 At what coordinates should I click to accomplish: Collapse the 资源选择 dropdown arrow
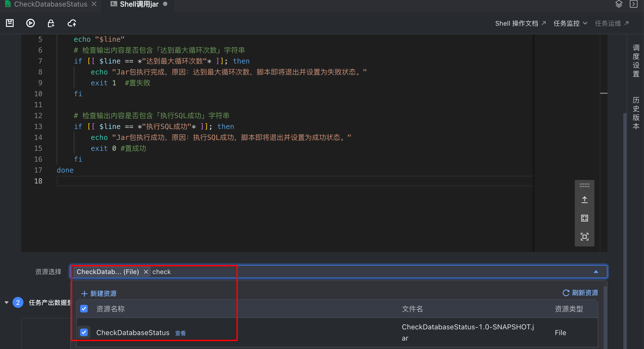click(x=596, y=272)
